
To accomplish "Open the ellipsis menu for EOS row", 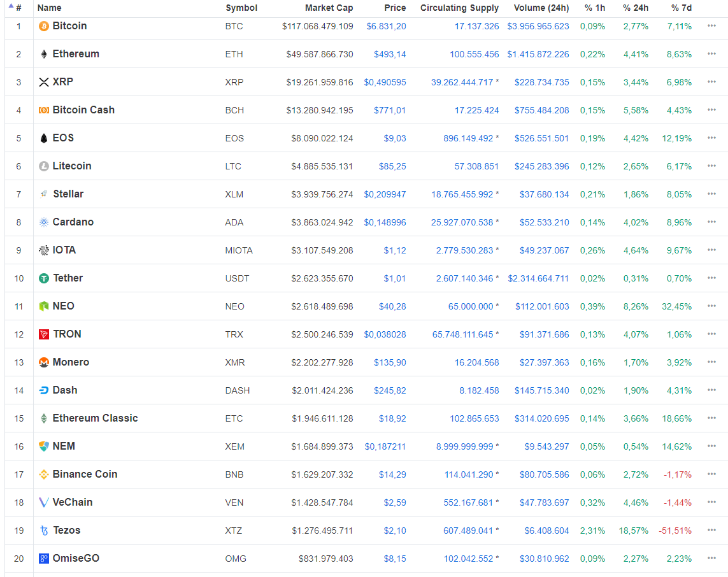I will tap(711, 138).
